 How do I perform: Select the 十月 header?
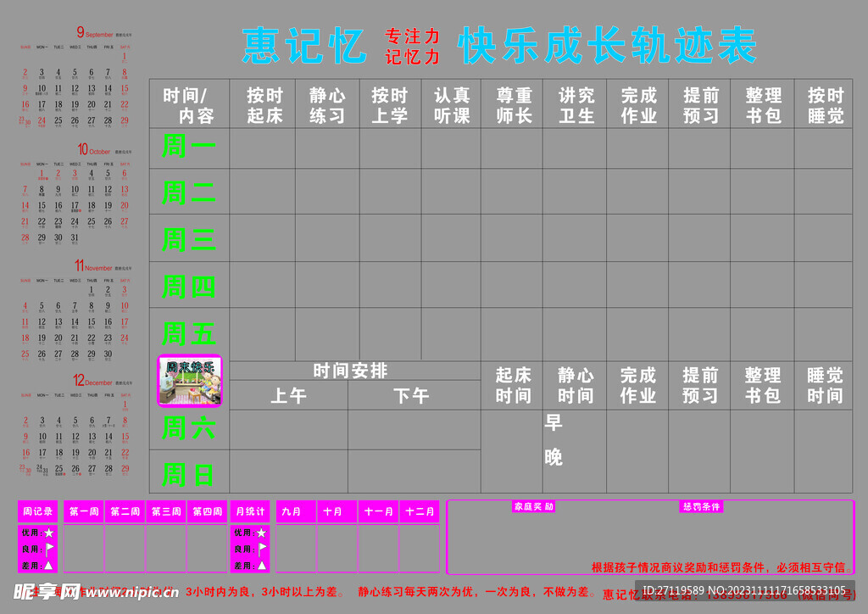(337, 511)
